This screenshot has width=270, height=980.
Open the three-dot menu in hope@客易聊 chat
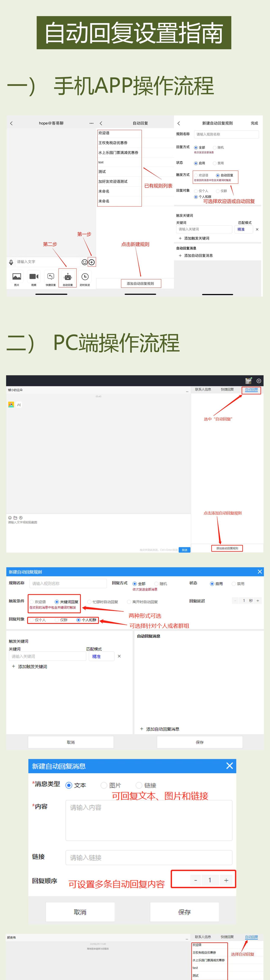92,123
